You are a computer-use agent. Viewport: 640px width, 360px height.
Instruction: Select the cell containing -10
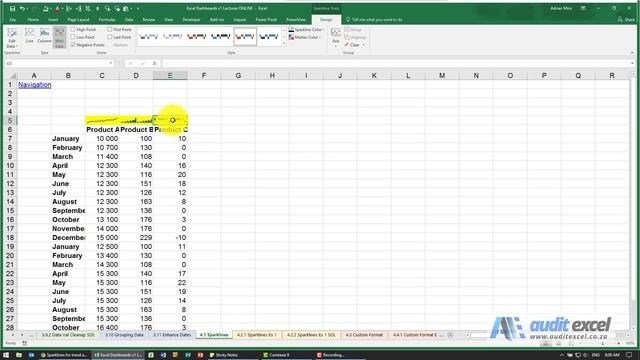tap(170, 238)
